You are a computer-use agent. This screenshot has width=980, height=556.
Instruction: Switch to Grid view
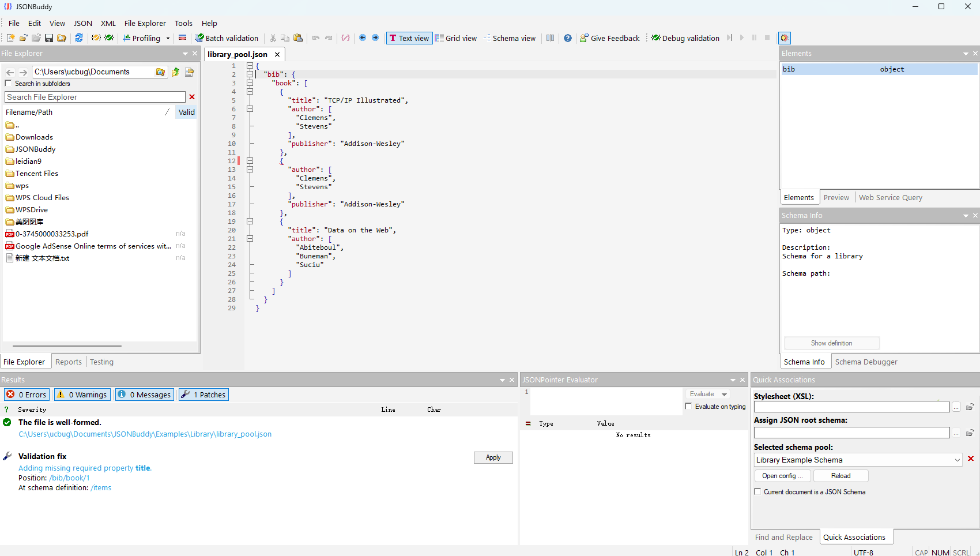456,38
